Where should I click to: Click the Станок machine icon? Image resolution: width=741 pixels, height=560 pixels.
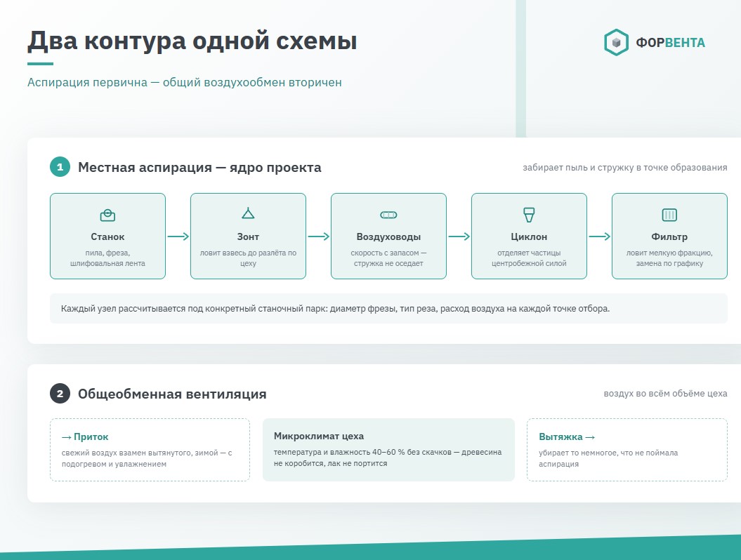pos(107,215)
